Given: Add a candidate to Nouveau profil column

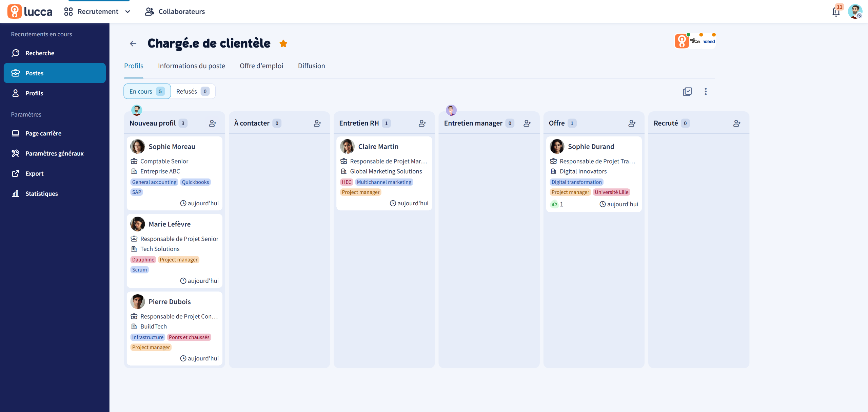Looking at the screenshot, I should click(x=213, y=123).
